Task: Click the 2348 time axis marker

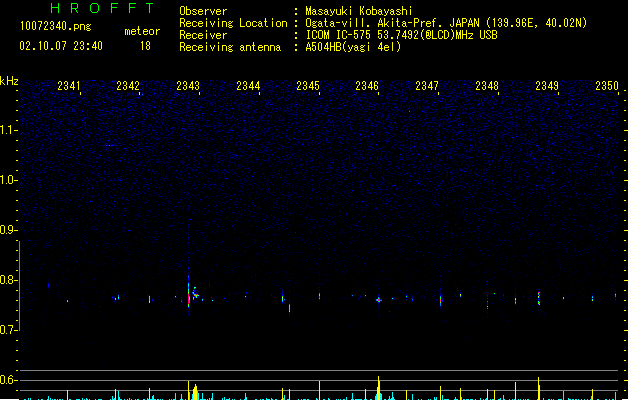Action: point(487,86)
